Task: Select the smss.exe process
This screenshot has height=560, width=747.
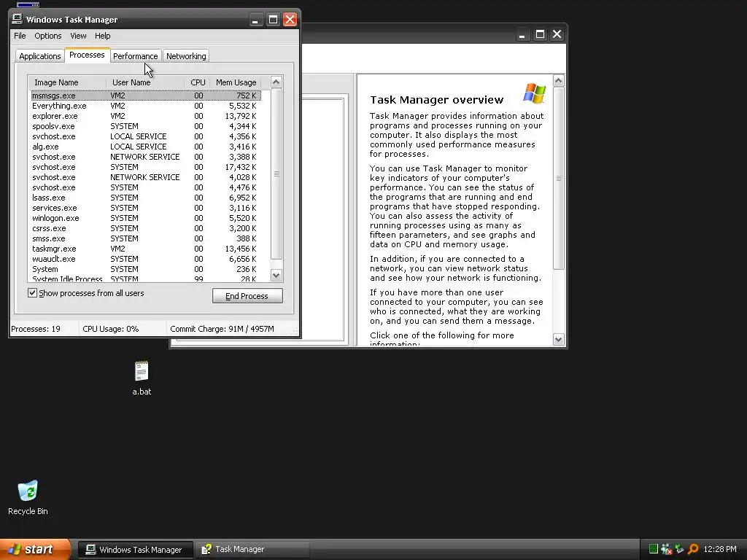Action: [146, 238]
